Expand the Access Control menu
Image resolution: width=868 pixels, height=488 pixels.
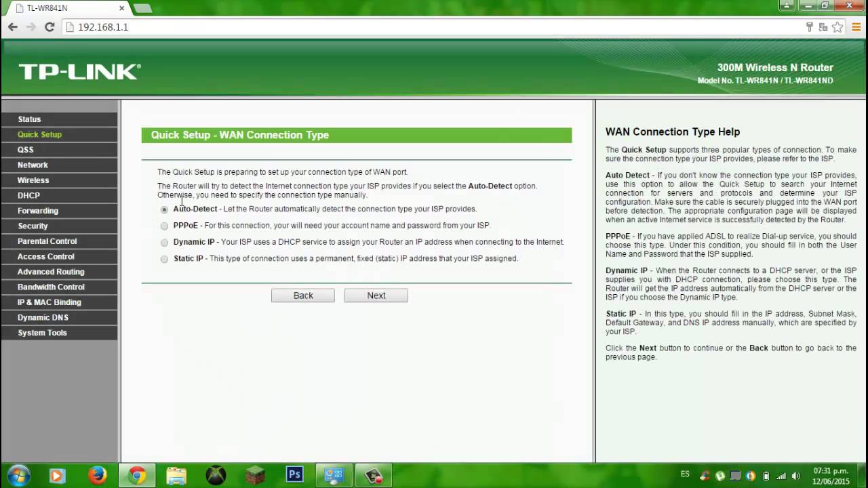click(59, 256)
